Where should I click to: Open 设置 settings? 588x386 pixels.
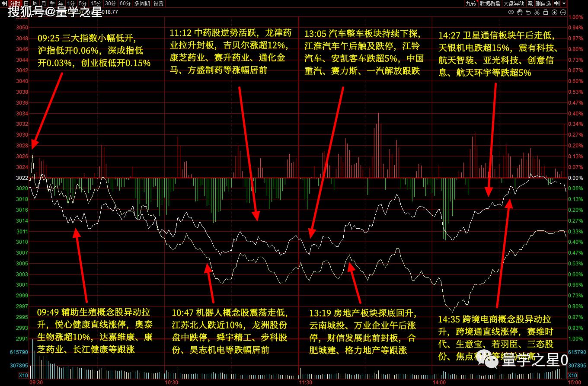pyautogui.click(x=159, y=3)
